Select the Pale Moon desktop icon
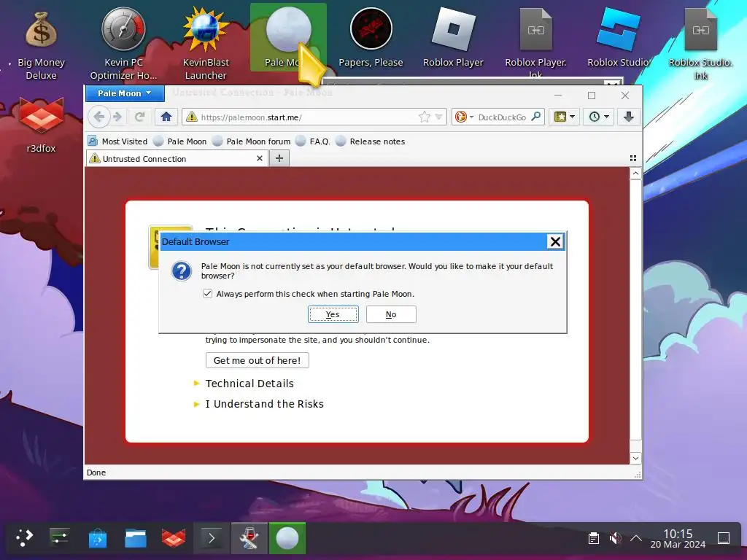 coord(288,37)
